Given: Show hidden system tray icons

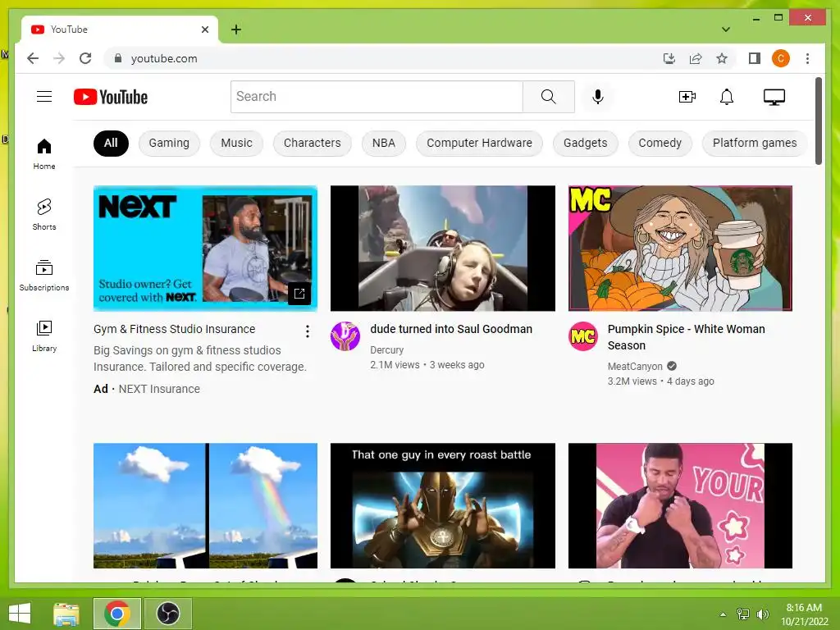Looking at the screenshot, I should 723,614.
